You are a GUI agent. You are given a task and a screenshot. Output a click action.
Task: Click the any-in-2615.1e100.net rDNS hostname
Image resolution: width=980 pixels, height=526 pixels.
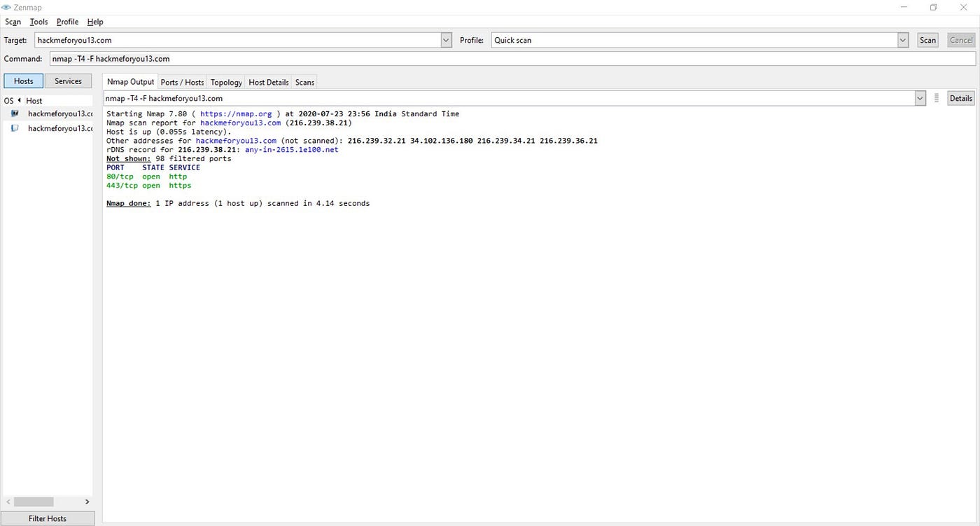(x=291, y=149)
